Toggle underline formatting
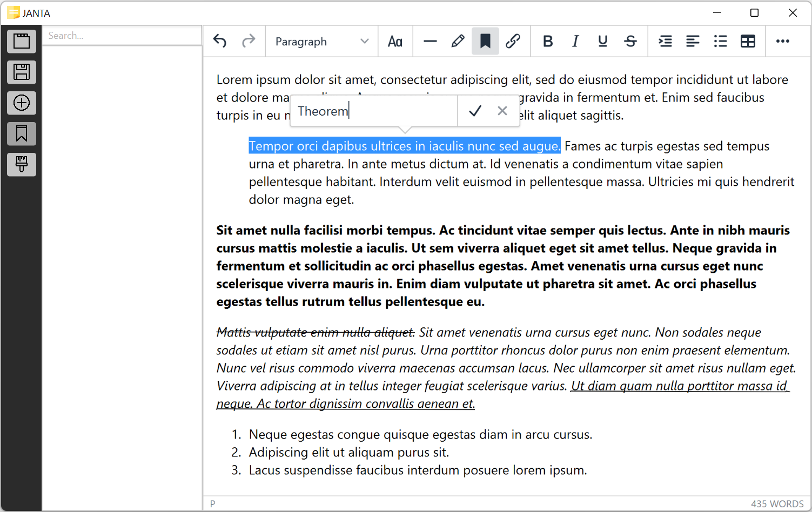 click(x=603, y=41)
